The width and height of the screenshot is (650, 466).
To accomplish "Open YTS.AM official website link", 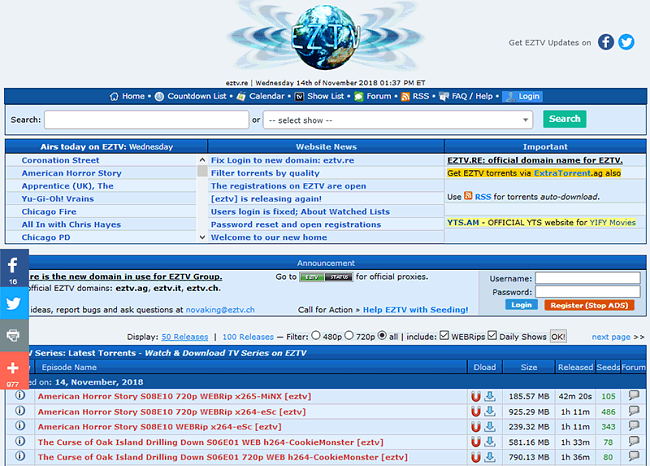I will point(463,222).
